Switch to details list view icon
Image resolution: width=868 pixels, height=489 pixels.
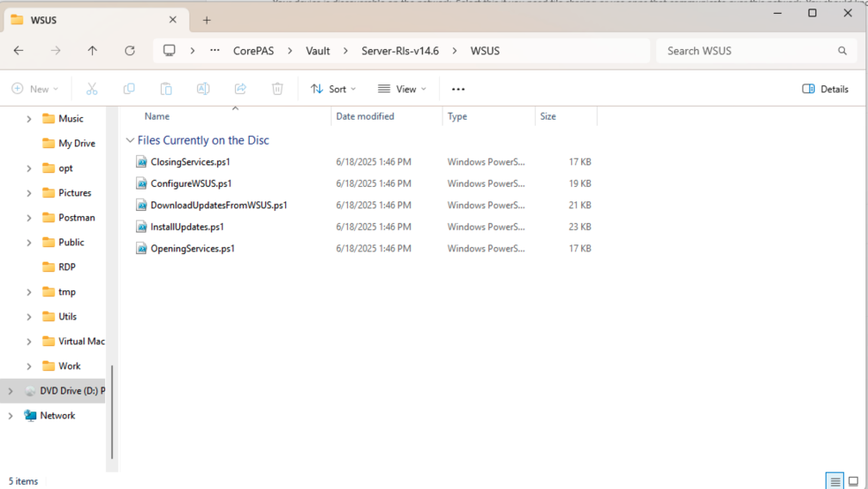[x=834, y=481]
